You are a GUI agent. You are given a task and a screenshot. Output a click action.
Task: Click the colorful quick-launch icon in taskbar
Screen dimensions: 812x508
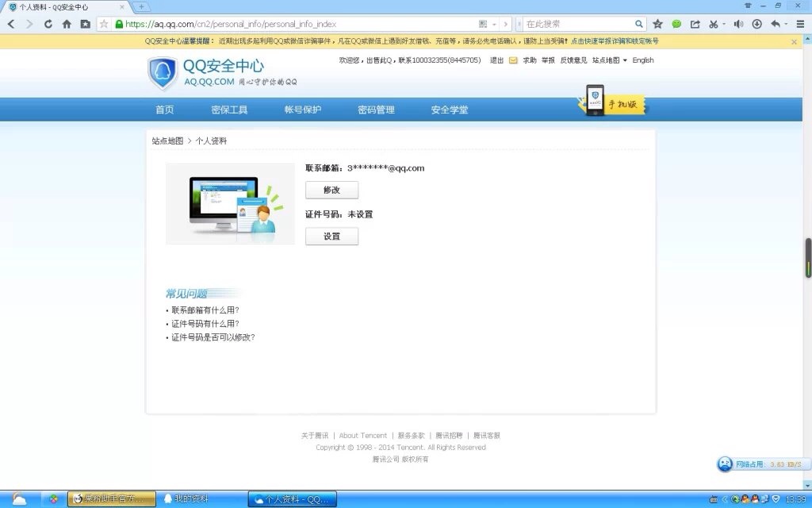(53, 499)
